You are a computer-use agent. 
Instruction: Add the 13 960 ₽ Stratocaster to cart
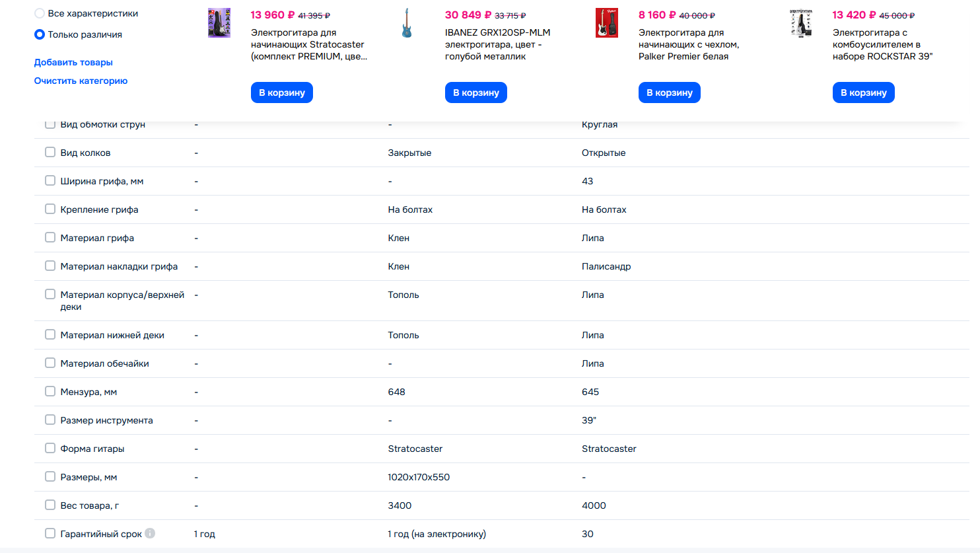(282, 92)
